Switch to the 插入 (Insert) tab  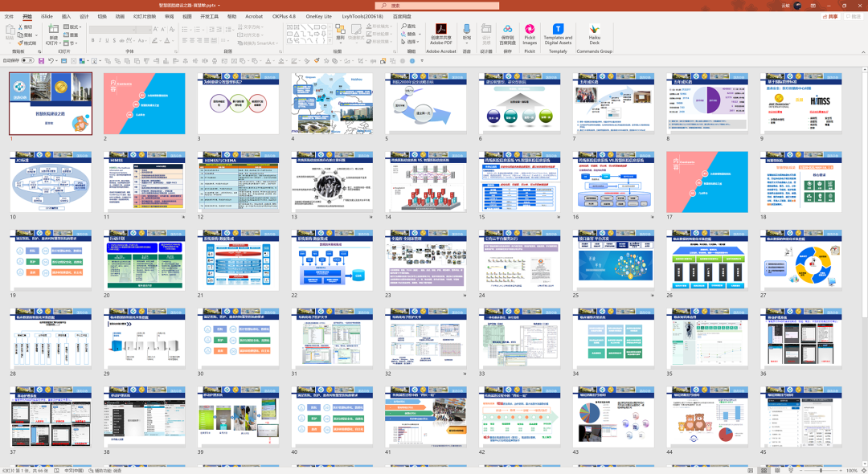click(66, 17)
